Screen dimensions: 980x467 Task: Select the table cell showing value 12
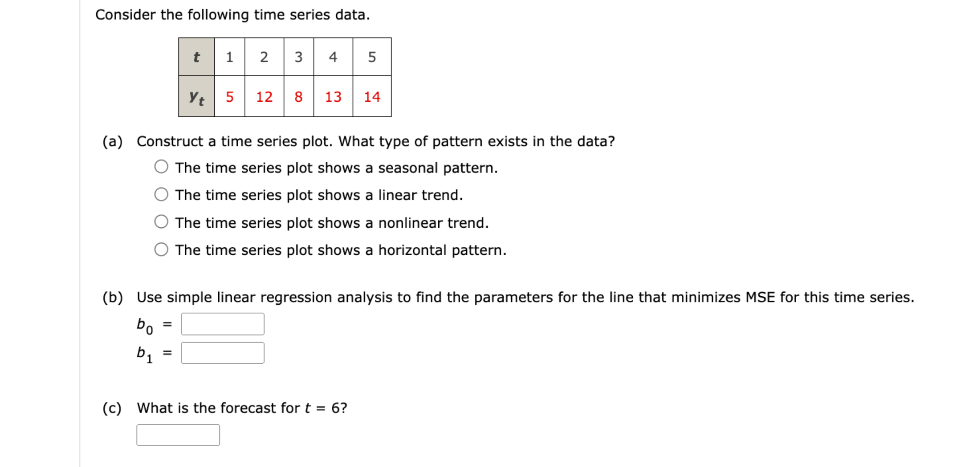tap(264, 97)
